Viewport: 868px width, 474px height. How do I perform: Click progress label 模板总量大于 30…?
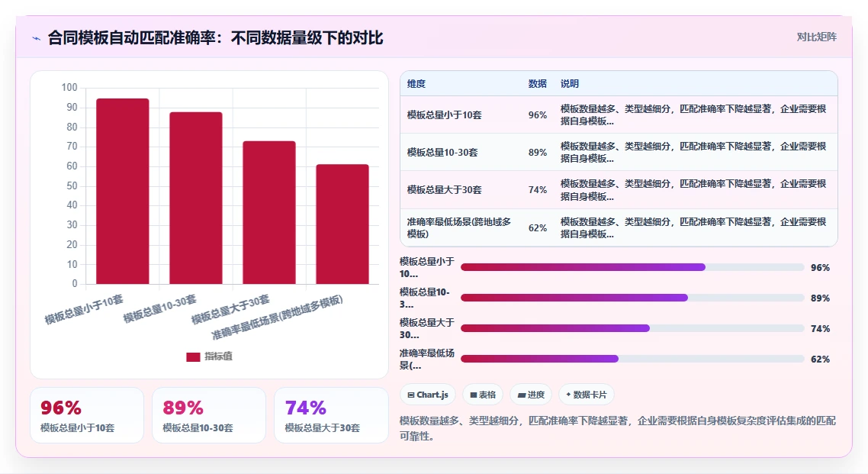pos(427,328)
